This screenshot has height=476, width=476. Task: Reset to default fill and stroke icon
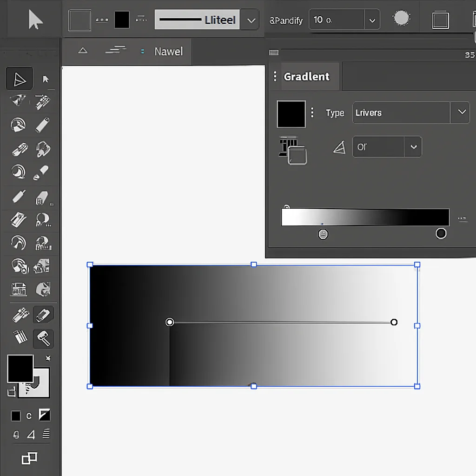point(12,392)
